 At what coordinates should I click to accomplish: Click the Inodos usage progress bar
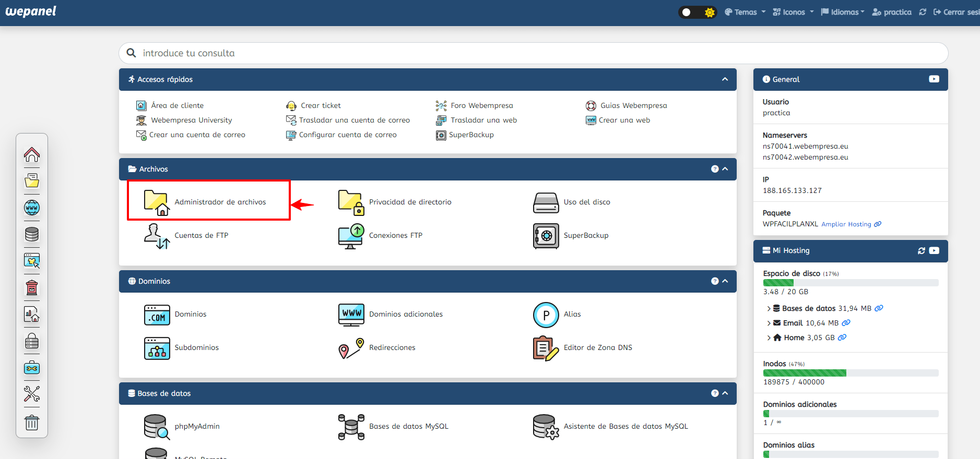851,373
